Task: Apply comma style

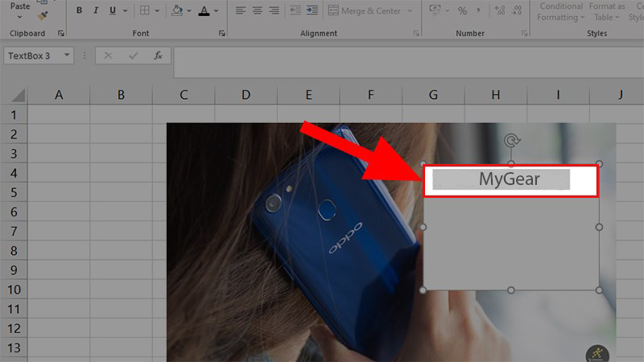Action: point(478,10)
